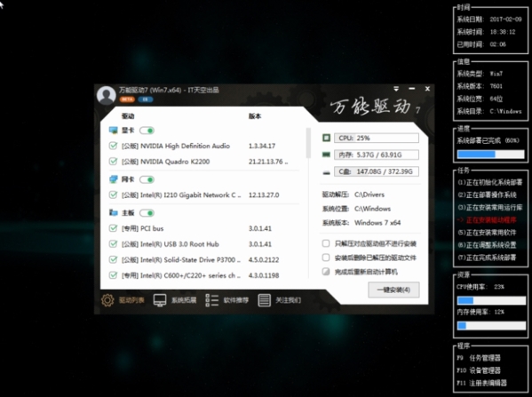Enable 安装后删除已解压的驱动文件 checkbox
Viewport: 532px width, 397px height.
(x=326, y=258)
